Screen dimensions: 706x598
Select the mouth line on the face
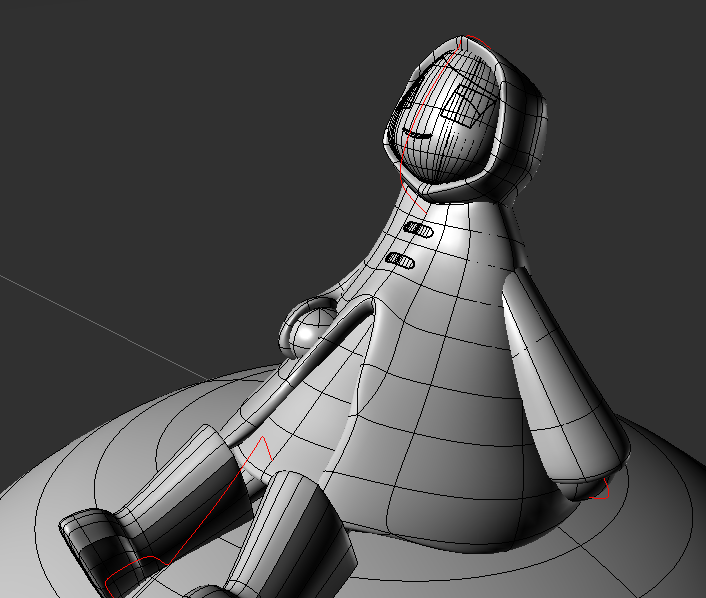[x=417, y=134]
